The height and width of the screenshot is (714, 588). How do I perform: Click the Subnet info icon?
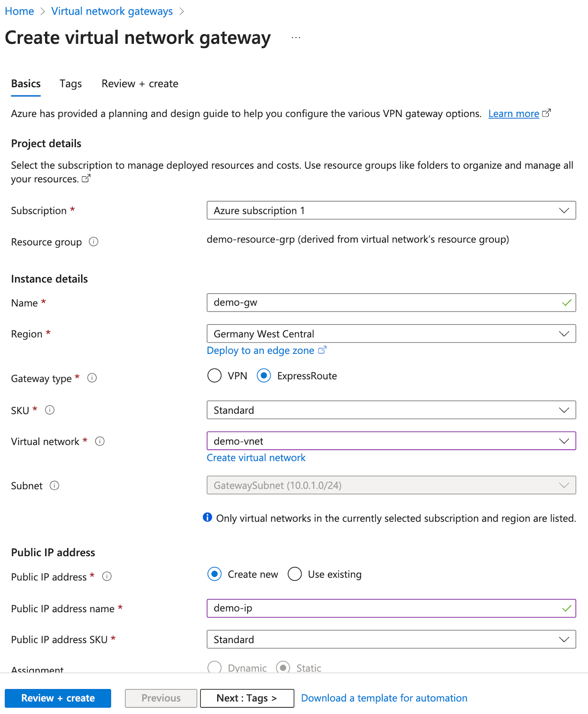coord(54,486)
